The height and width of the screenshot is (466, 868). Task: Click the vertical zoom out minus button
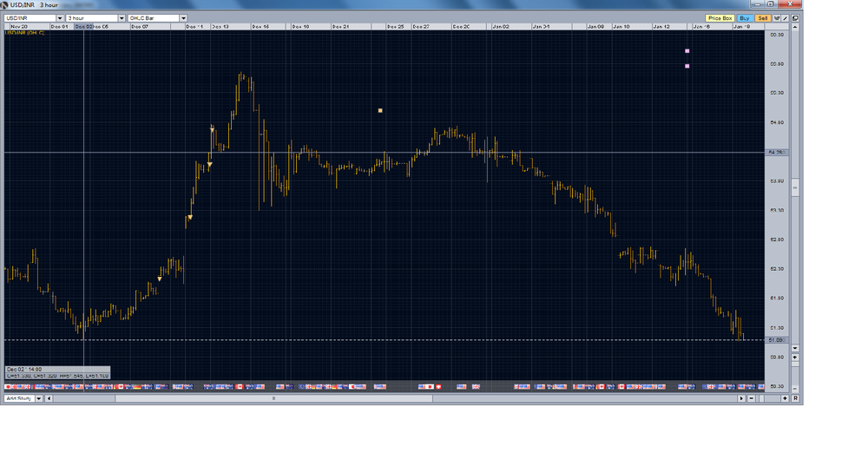pyautogui.click(x=795, y=389)
